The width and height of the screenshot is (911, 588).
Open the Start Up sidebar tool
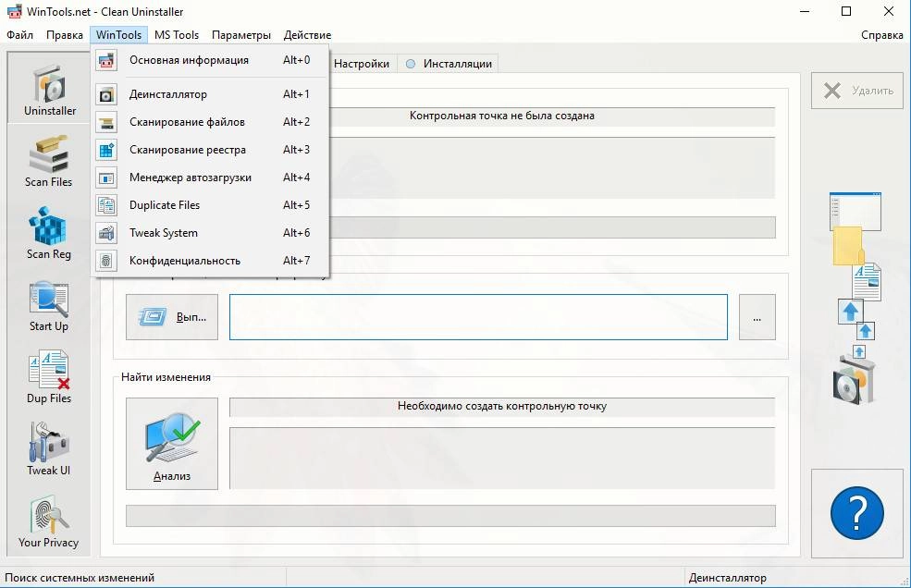(x=49, y=306)
